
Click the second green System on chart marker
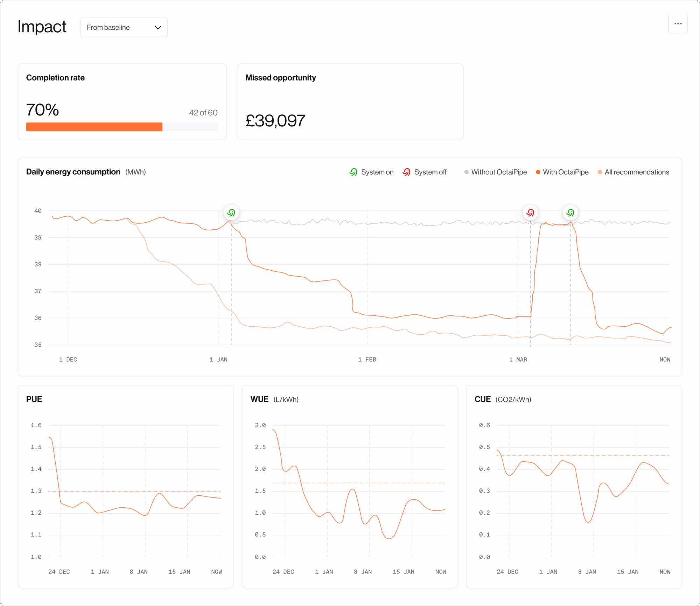[x=570, y=213]
